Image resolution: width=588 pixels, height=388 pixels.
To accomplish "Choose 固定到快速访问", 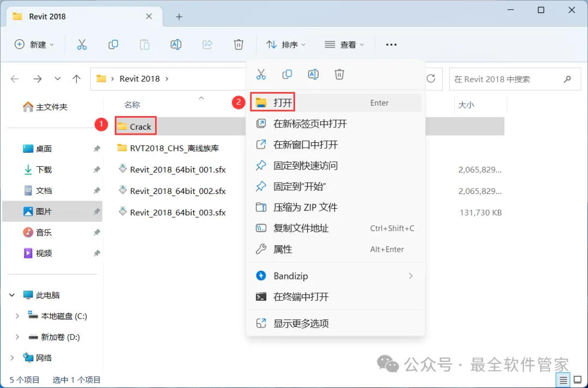I will pyautogui.click(x=335, y=166).
